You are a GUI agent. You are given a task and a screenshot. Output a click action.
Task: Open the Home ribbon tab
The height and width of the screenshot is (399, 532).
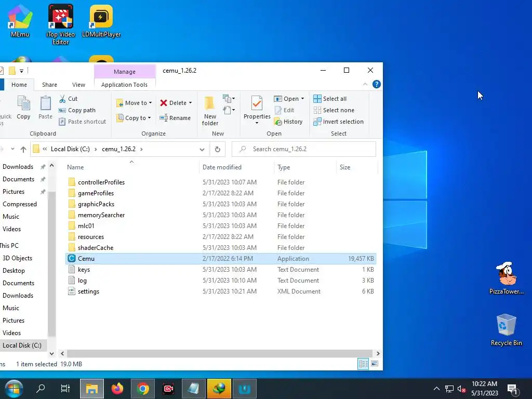pos(19,85)
